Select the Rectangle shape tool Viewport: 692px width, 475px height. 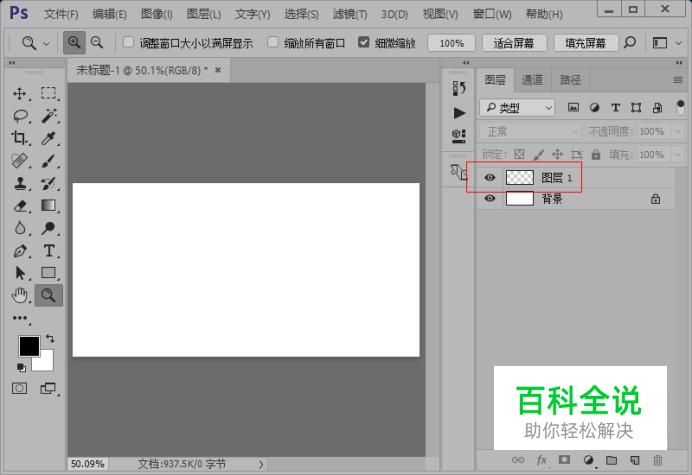tap(49, 273)
